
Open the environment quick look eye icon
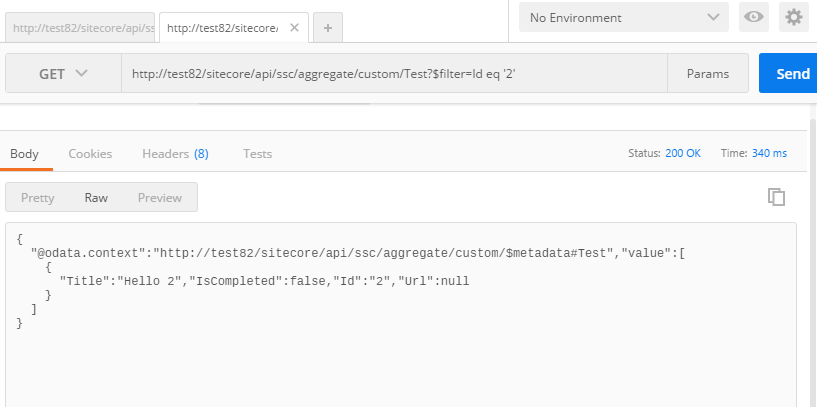[753, 17]
